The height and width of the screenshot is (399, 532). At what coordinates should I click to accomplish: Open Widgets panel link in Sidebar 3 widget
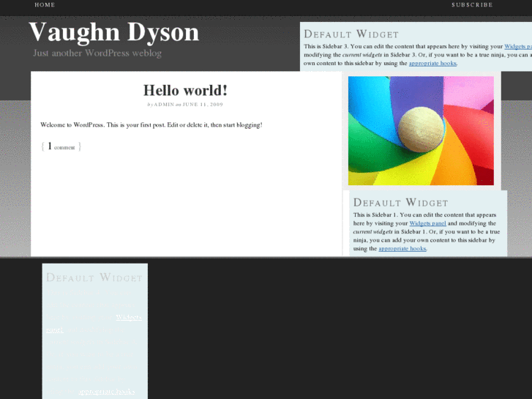pos(518,47)
